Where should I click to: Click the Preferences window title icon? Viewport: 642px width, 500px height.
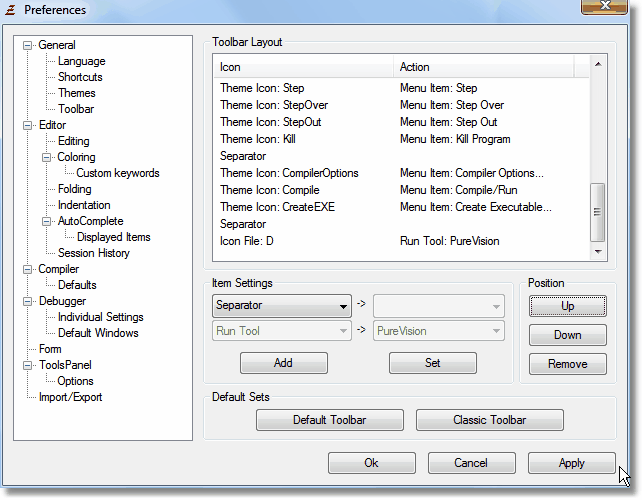[x=12, y=10]
